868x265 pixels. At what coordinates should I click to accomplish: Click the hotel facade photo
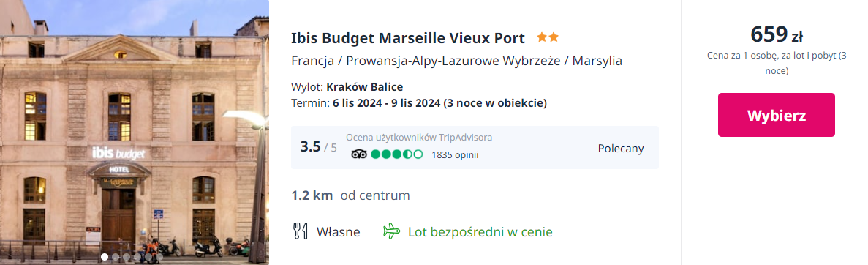[x=135, y=132]
